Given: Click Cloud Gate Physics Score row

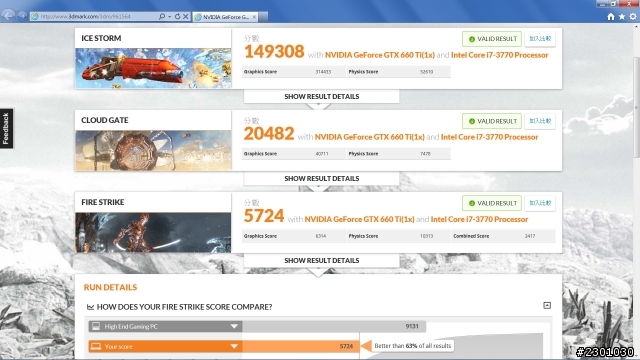Looking at the screenshot, I should point(398,154).
